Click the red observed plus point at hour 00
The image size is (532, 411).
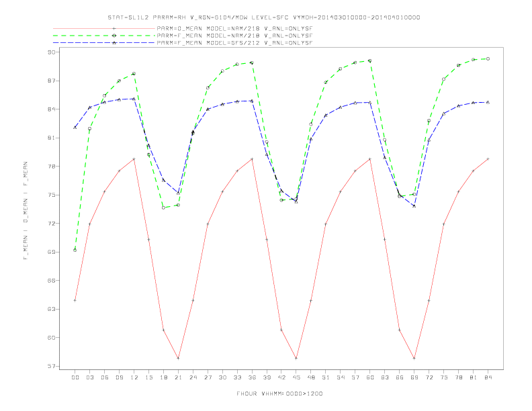(x=75, y=300)
